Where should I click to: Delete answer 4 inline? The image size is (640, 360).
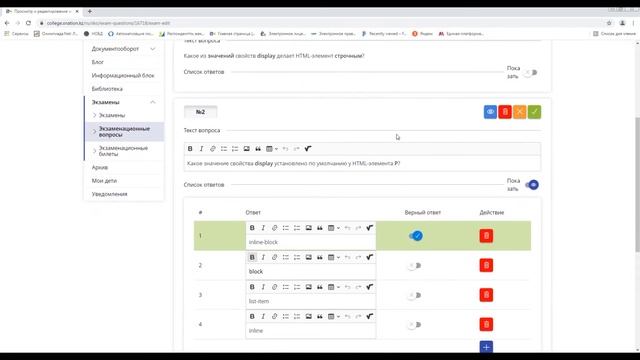(486, 324)
